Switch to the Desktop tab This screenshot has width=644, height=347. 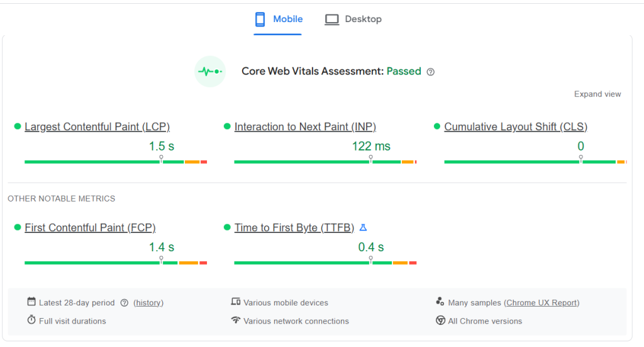[353, 20]
